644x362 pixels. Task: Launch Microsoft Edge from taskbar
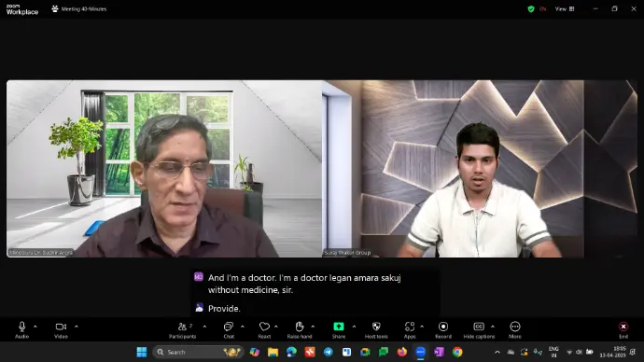click(291, 352)
